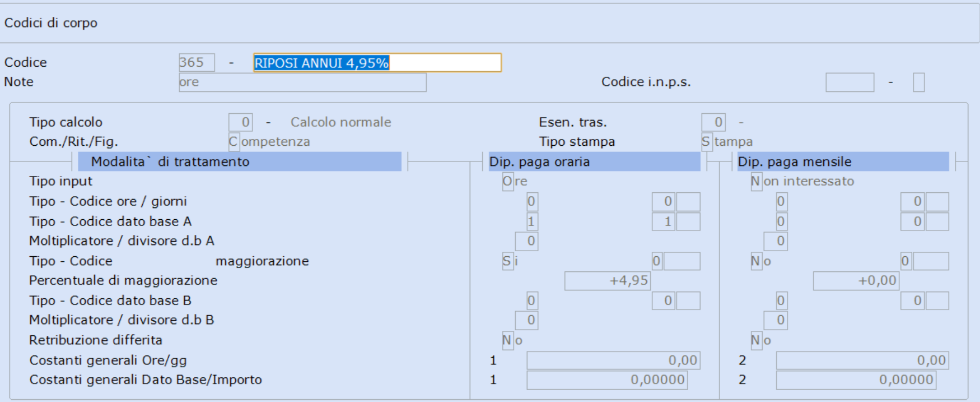Click the percentage field showing +0,00
Viewport: 980px width, 402px height.
[856, 281]
